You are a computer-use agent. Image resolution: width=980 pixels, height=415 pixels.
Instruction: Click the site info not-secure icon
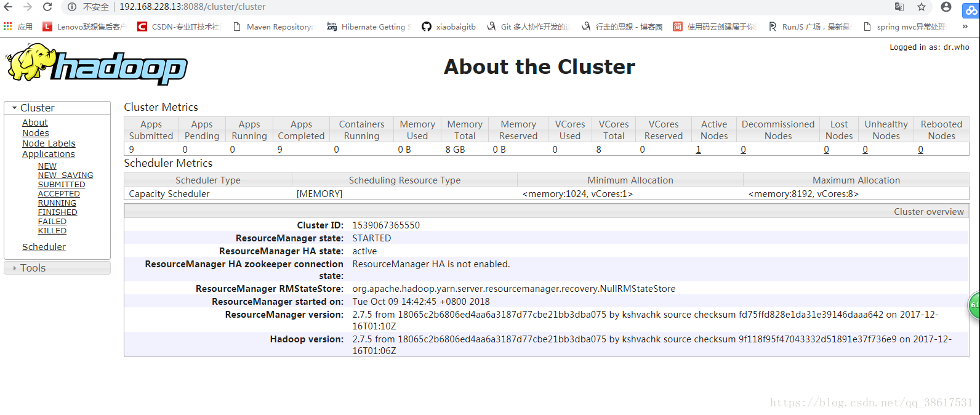(72, 7)
